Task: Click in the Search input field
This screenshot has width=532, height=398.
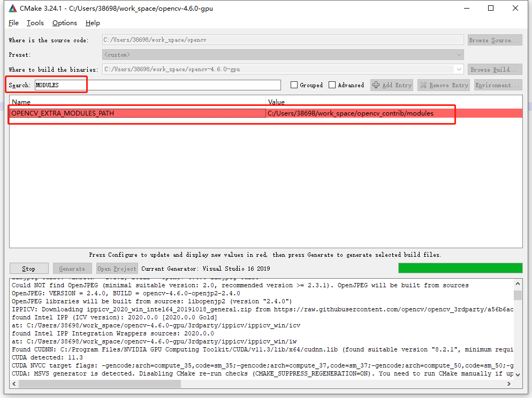Action: point(157,85)
